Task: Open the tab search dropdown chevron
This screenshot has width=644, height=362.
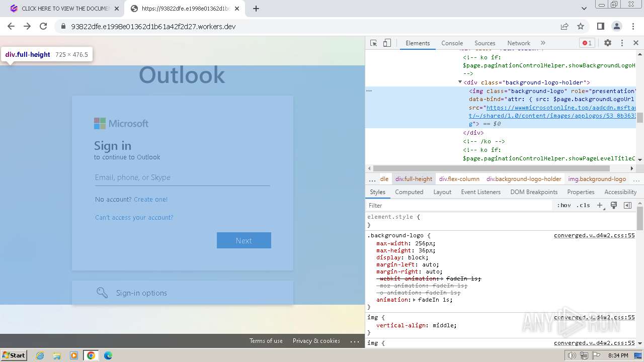Action: 584,9
